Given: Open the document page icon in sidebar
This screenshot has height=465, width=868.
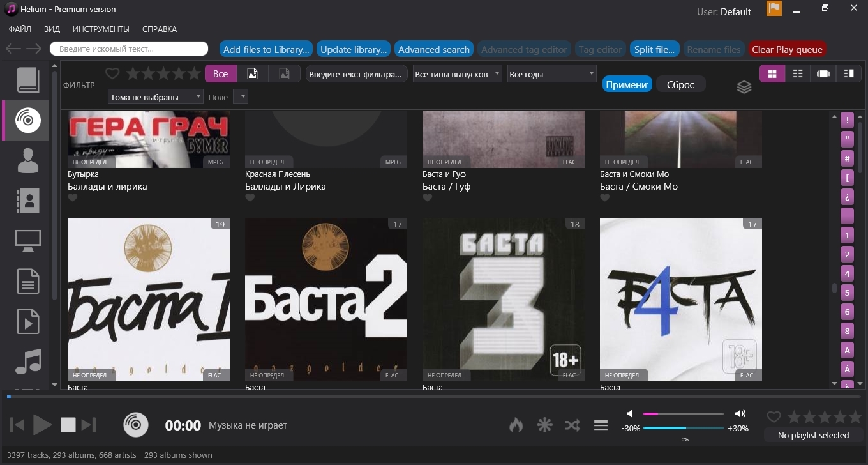Looking at the screenshot, I should (28, 281).
